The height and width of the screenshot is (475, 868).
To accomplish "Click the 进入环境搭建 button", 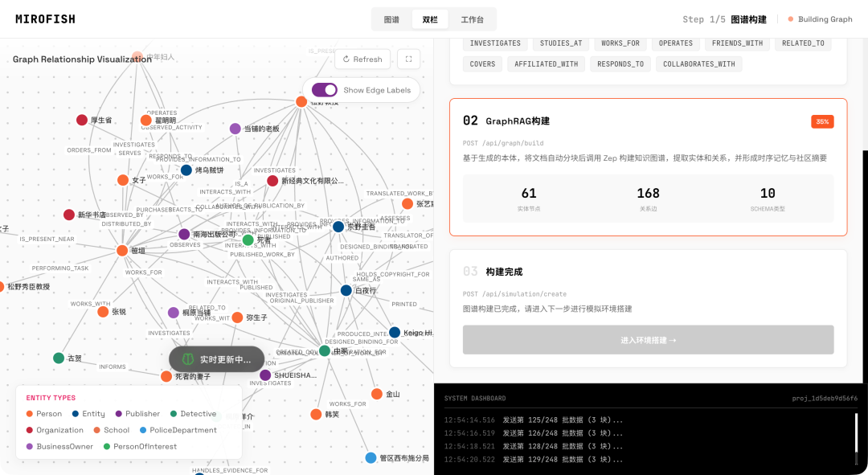I will click(649, 340).
